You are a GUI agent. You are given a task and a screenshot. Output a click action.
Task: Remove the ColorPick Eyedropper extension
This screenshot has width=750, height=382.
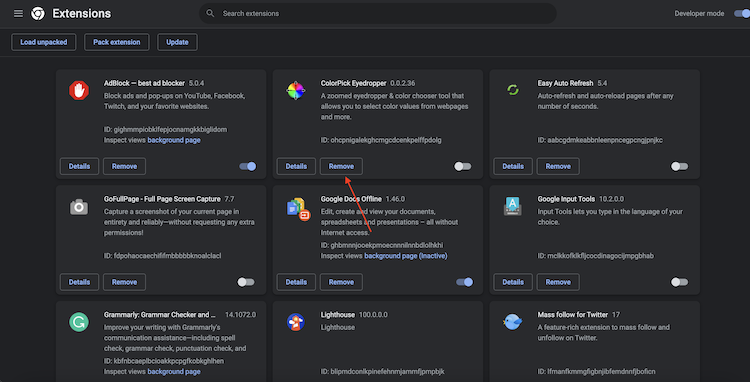tap(341, 166)
